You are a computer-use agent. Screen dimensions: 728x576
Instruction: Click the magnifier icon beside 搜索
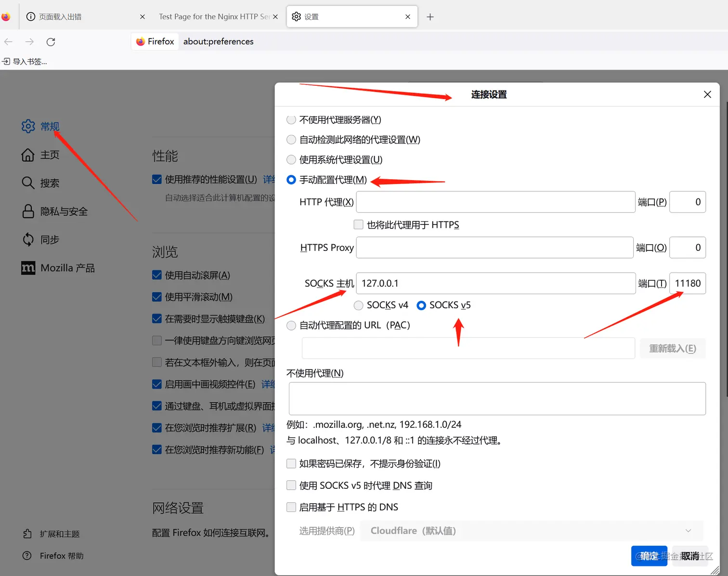coord(28,183)
